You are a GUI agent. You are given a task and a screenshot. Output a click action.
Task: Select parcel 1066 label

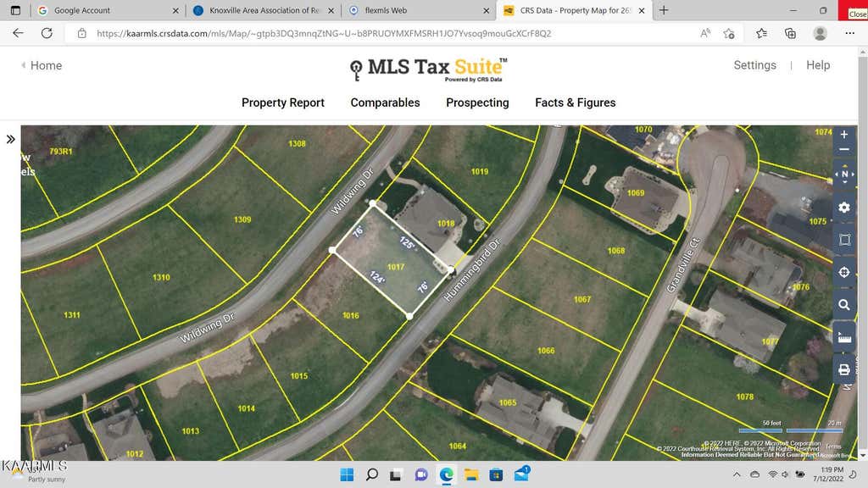pos(546,351)
